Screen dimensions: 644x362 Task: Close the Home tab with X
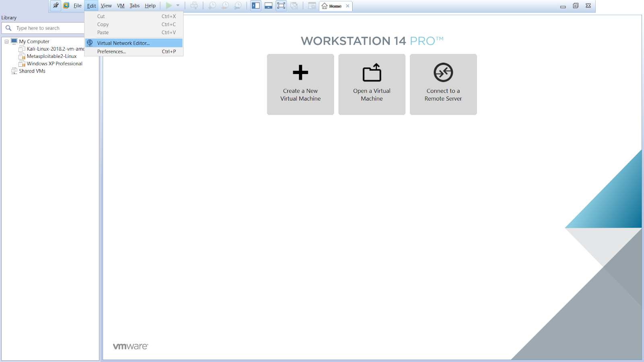(348, 6)
